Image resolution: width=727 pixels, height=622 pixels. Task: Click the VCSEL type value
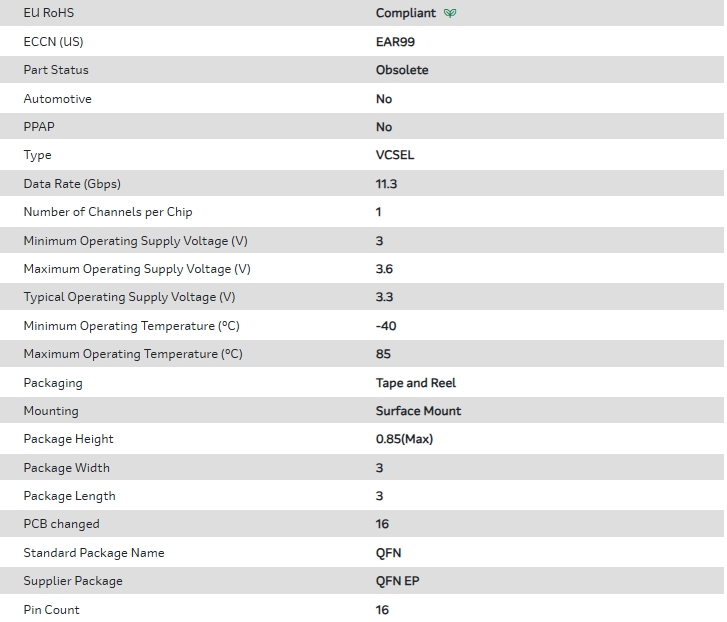pyautogui.click(x=395, y=155)
